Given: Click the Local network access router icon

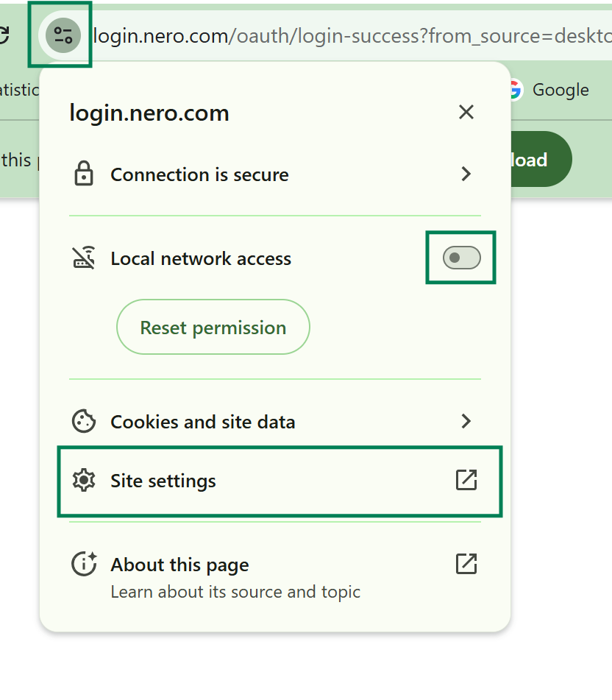Looking at the screenshot, I should [x=84, y=258].
